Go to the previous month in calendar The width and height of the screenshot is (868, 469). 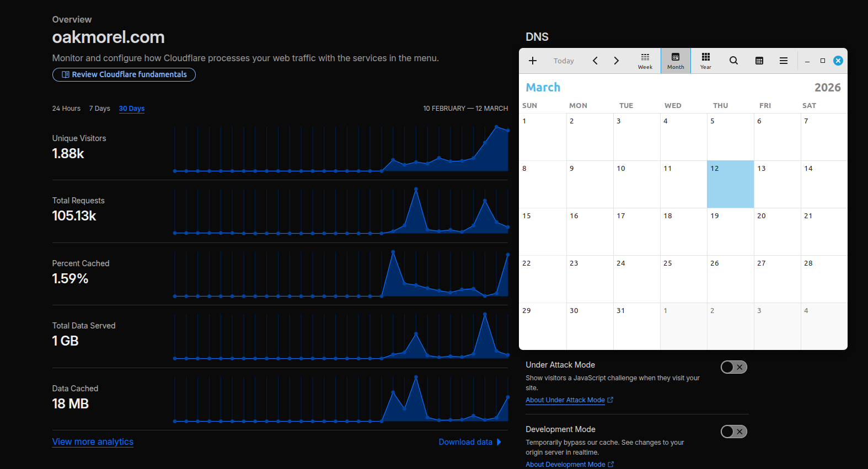pyautogui.click(x=595, y=61)
